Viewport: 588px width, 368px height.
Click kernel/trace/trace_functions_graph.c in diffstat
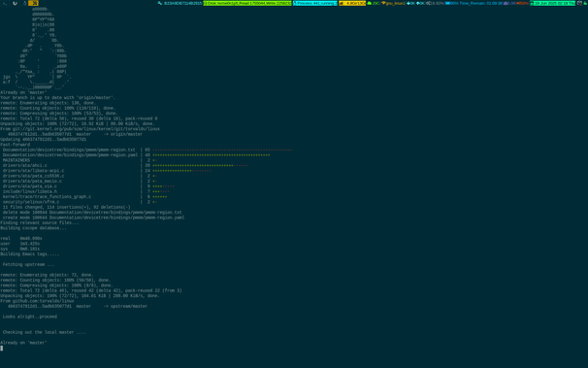coord(47,196)
